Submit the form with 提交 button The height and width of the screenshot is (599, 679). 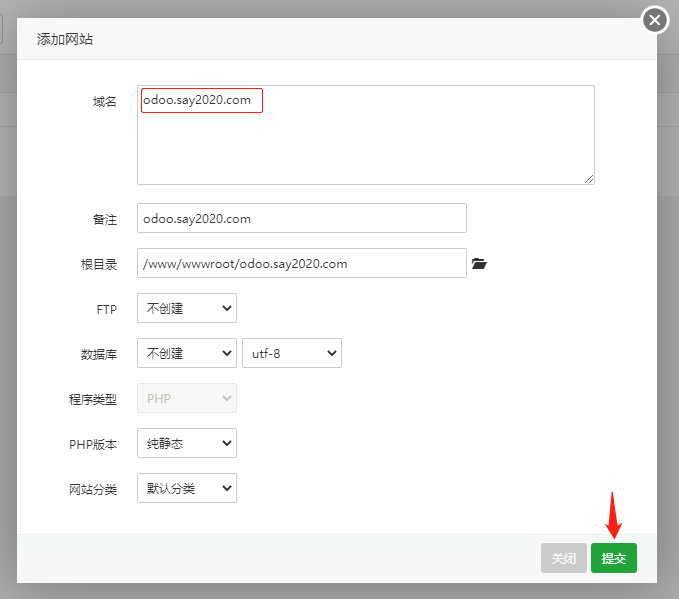tap(614, 558)
